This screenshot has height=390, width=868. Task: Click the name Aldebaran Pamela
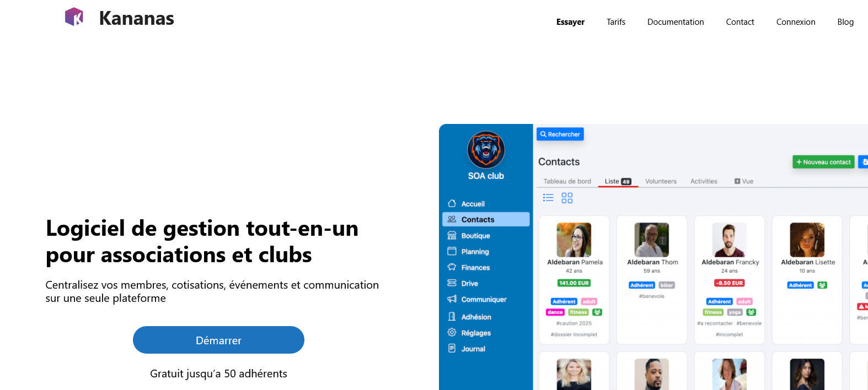tap(575, 262)
